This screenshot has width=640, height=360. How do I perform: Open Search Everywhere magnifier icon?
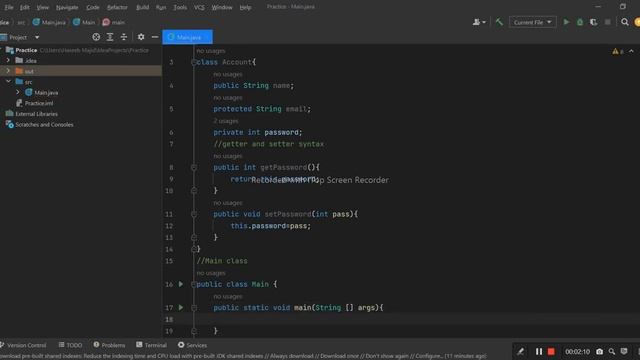point(624,22)
